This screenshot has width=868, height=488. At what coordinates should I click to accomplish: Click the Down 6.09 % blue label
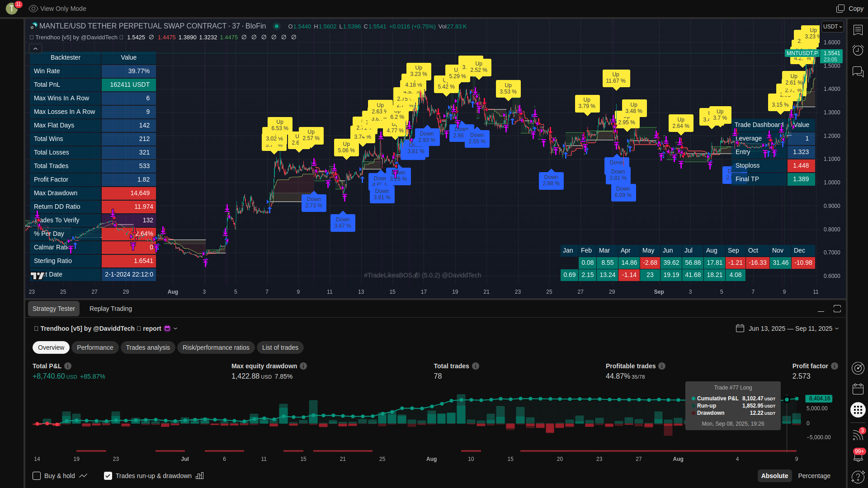[x=623, y=192]
